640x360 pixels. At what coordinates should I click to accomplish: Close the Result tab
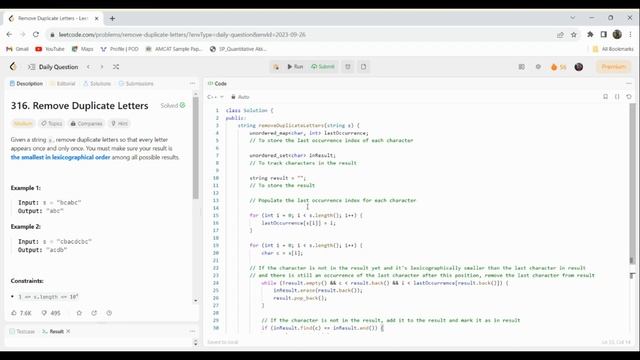(x=68, y=331)
